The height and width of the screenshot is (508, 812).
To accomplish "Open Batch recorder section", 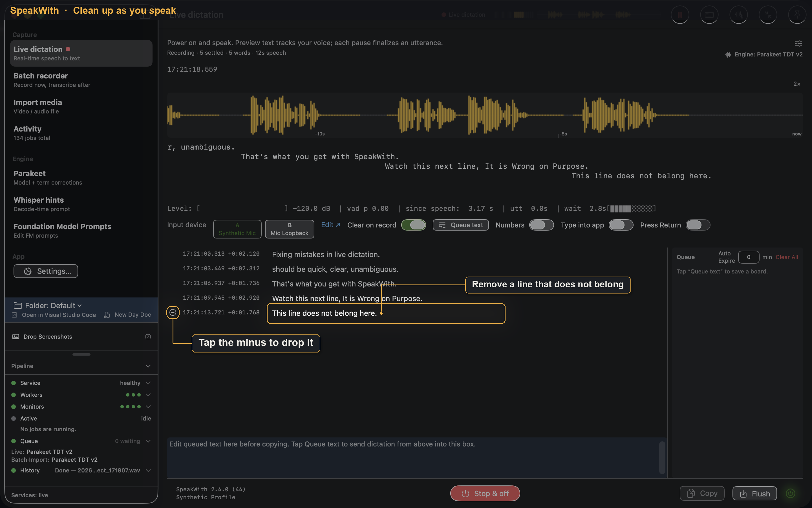I will 81,80.
